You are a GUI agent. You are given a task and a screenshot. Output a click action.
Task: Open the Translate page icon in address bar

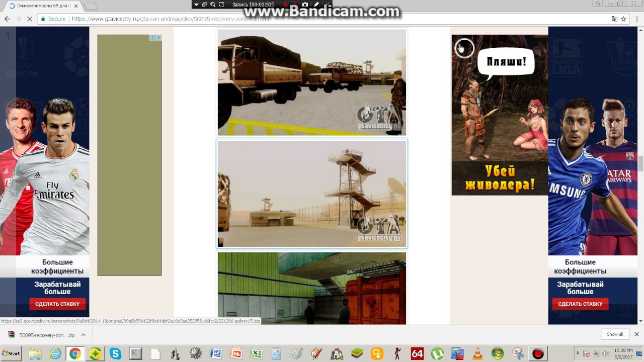coord(614,19)
